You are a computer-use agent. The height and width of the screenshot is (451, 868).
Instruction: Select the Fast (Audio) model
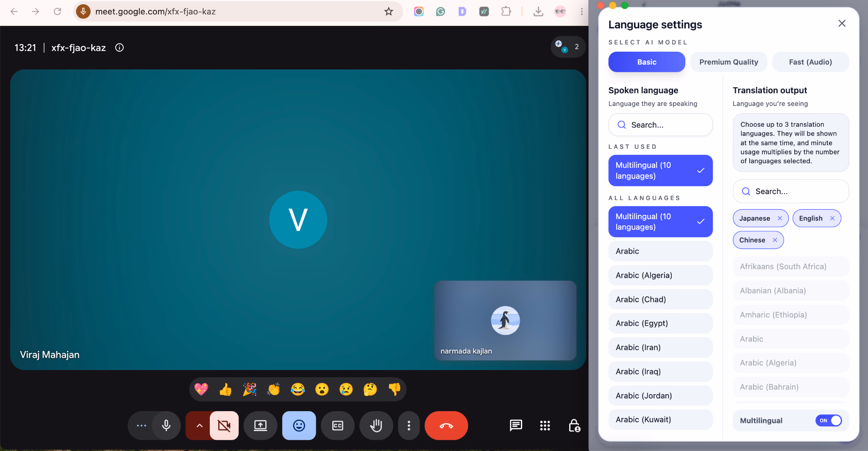pyautogui.click(x=810, y=62)
